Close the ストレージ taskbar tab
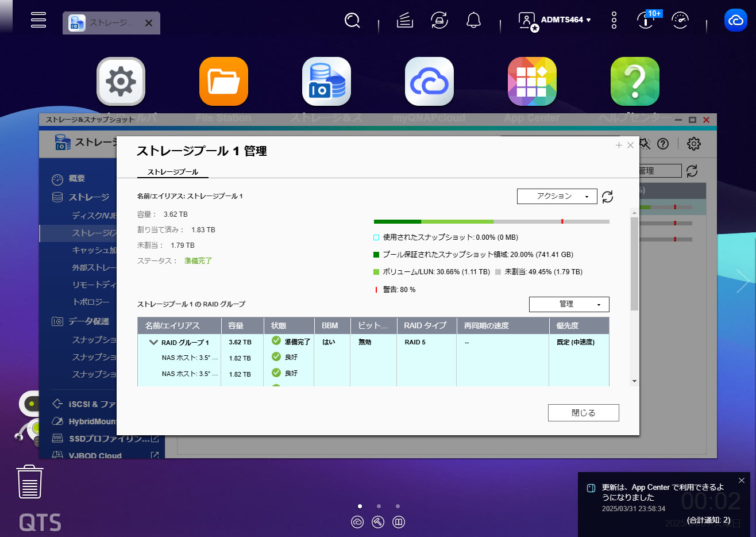 [149, 23]
